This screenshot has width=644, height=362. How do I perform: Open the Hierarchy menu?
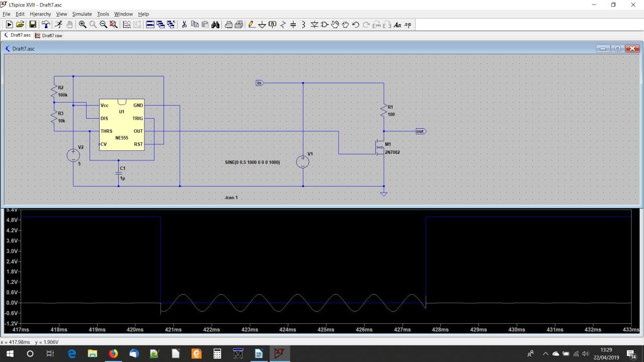pos(40,14)
